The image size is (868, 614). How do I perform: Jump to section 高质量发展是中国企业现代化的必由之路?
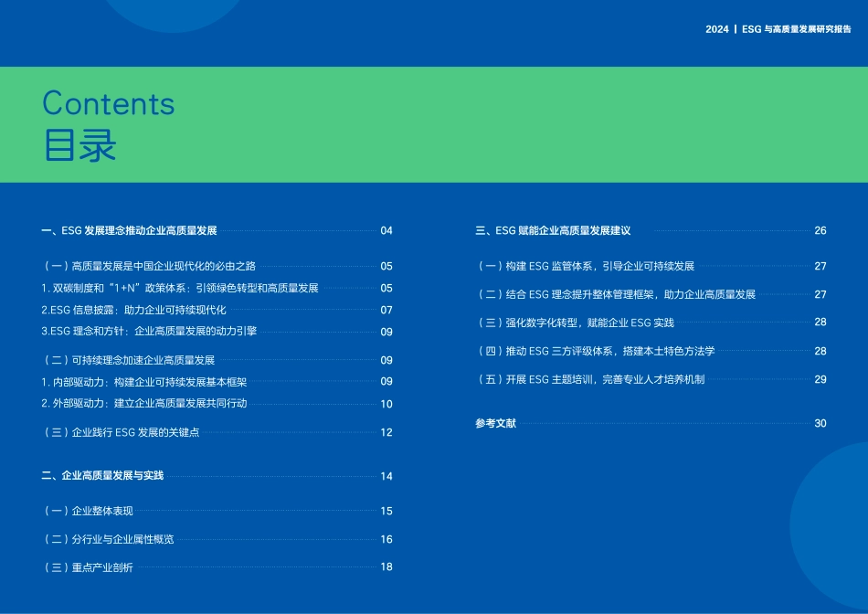(164, 266)
